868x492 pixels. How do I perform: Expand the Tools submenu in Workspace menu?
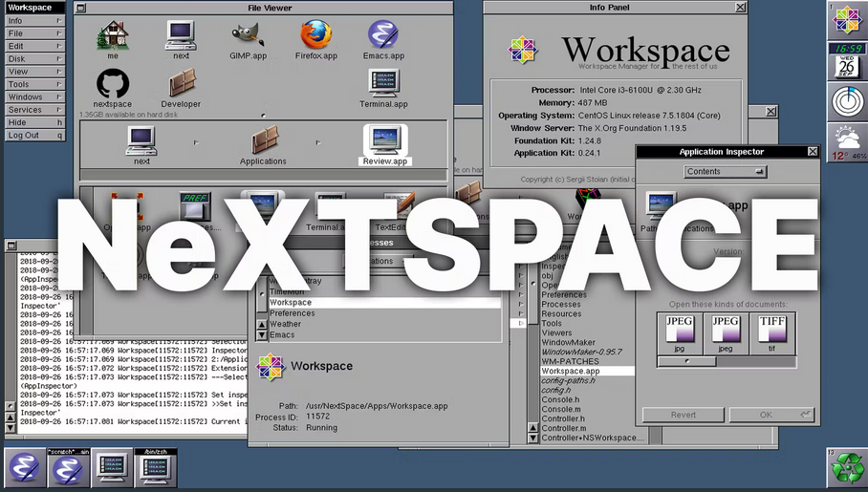point(34,84)
